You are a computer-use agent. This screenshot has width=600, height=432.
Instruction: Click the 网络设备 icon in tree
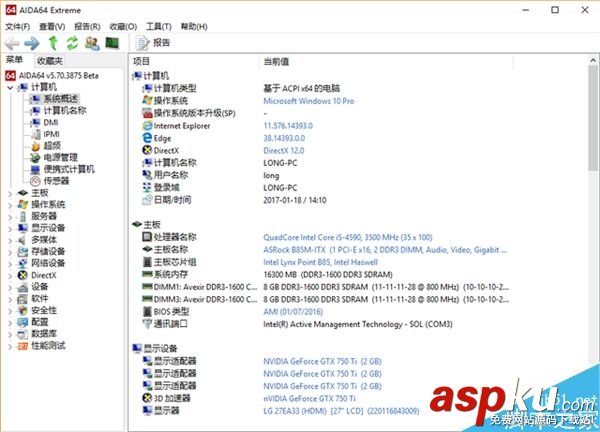coord(23,264)
